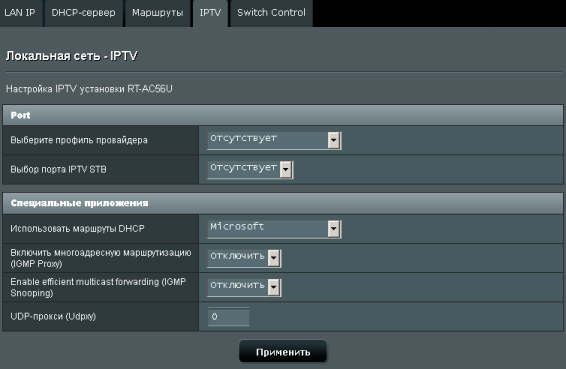Open the DHCP routes Microsoft dropdown
The image size is (566, 369).
[274, 229]
